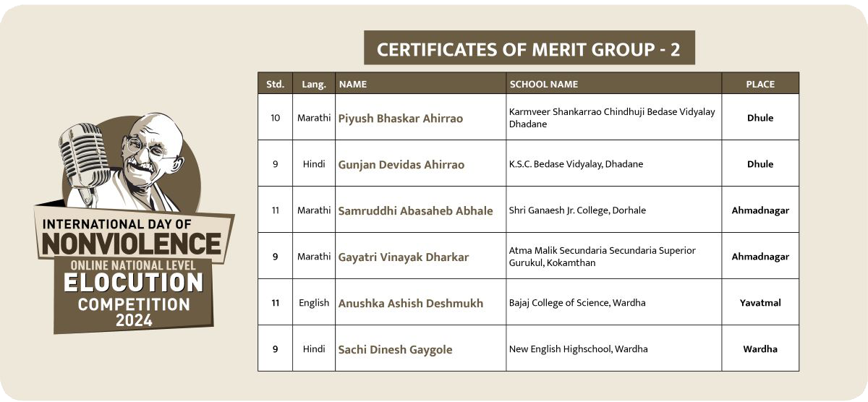Click the PLACE column header
The width and height of the screenshot is (868, 402).
coord(760,84)
